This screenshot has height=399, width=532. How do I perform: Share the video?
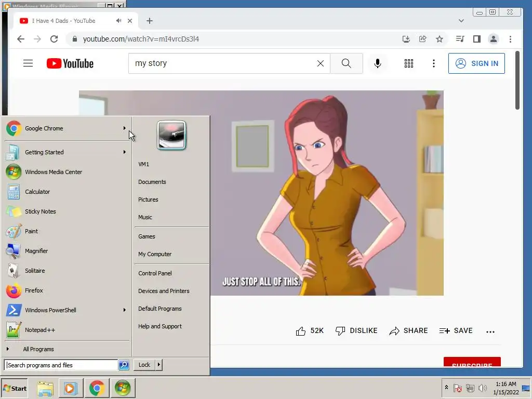point(408,331)
